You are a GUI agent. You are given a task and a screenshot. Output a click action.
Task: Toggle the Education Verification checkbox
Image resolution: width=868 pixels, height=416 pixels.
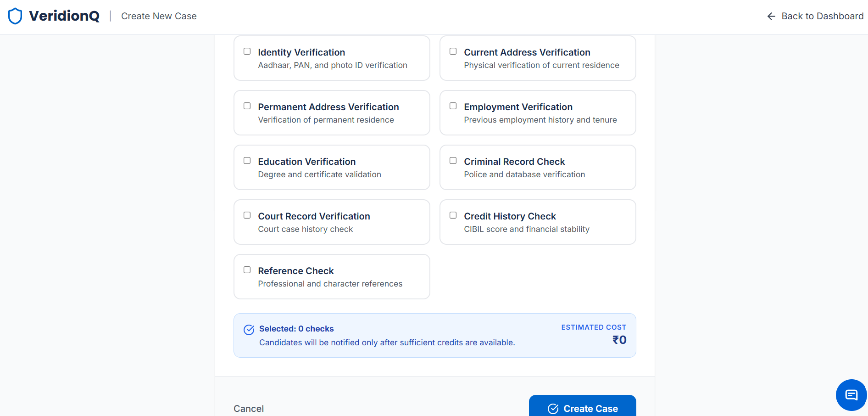click(247, 161)
